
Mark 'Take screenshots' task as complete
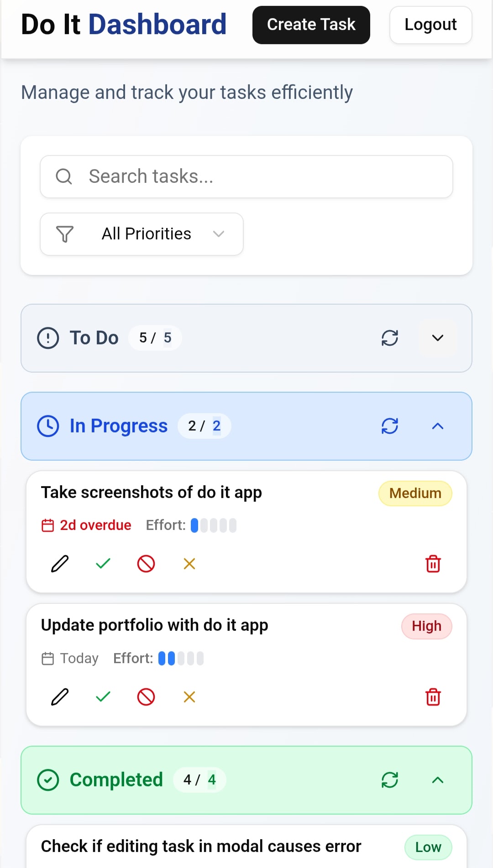point(103,564)
